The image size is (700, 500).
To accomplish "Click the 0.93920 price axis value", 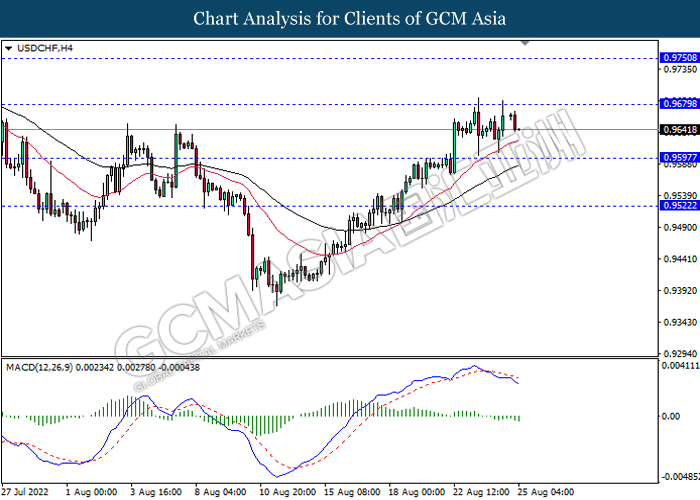I will point(680,290).
